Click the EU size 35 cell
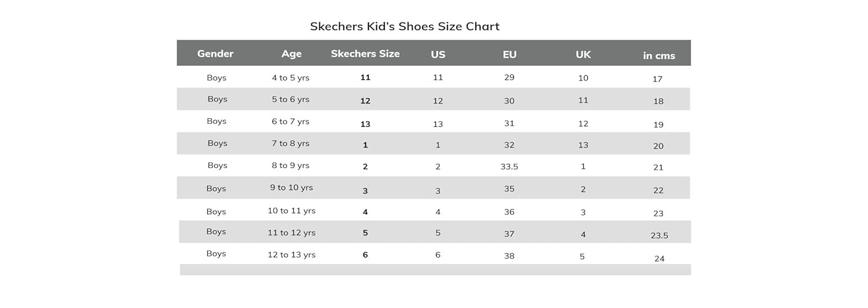 coord(509,189)
